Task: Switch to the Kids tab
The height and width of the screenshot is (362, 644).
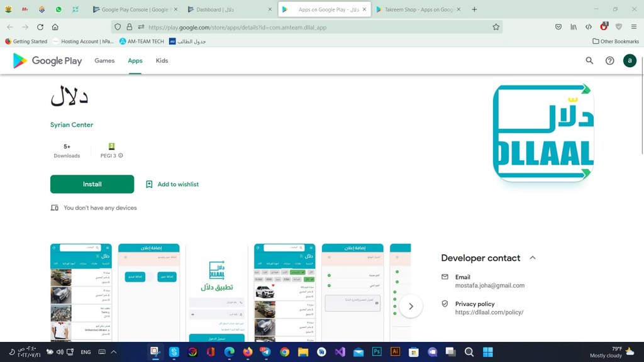Action: (x=162, y=61)
